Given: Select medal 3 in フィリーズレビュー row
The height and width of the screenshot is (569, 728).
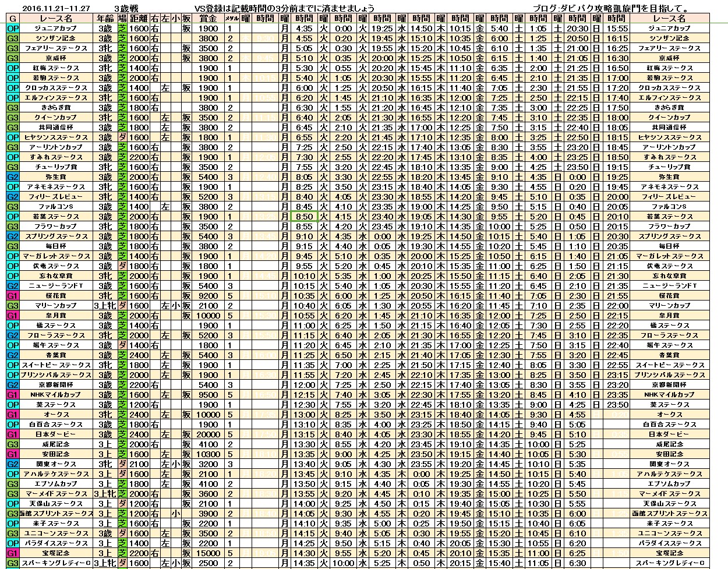Looking at the screenshot, I should 231,197.
